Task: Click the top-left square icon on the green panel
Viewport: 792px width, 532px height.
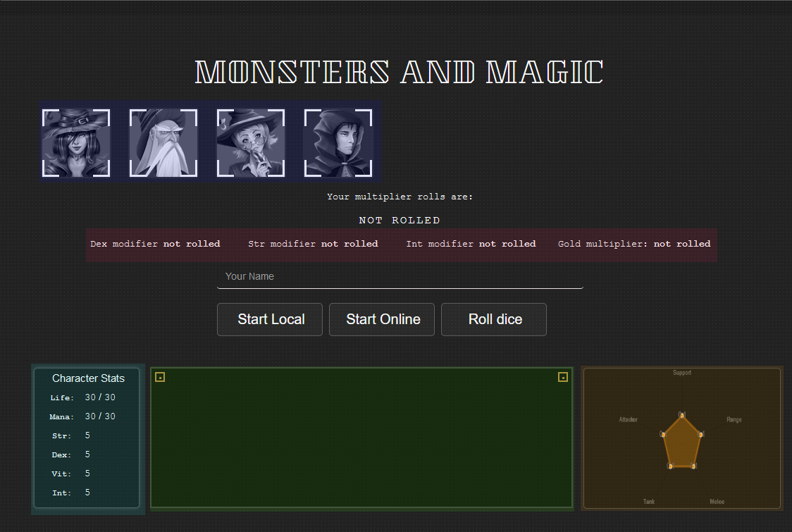Action: coord(160,377)
